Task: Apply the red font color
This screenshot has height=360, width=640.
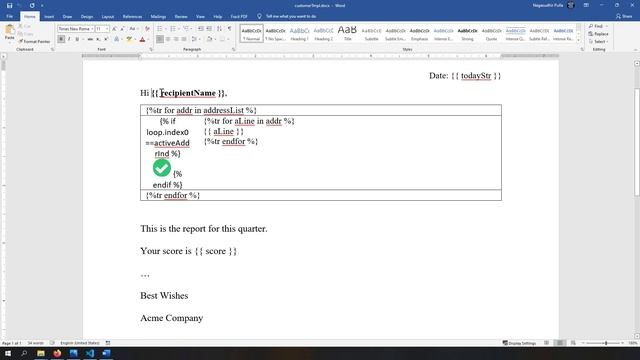Action: coord(142,39)
